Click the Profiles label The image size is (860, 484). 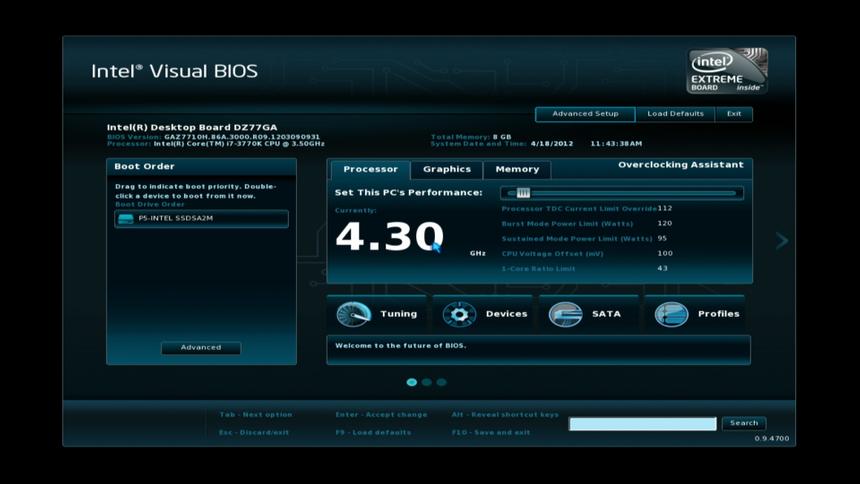pyautogui.click(x=718, y=314)
